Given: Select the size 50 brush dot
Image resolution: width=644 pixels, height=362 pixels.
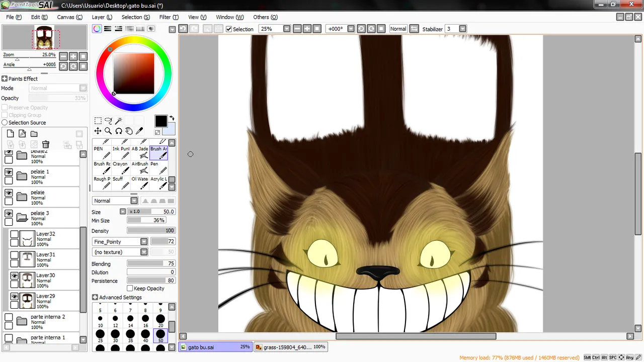Looking at the screenshot, I should [x=160, y=335].
